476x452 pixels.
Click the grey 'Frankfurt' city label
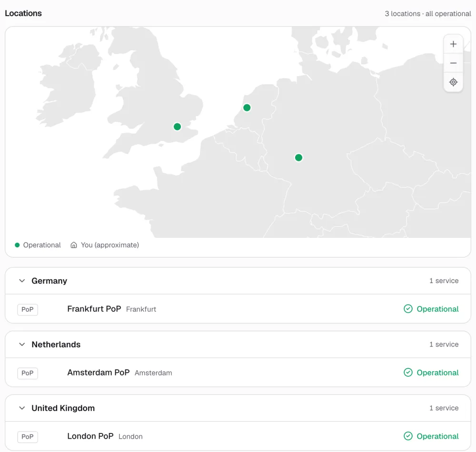point(141,309)
